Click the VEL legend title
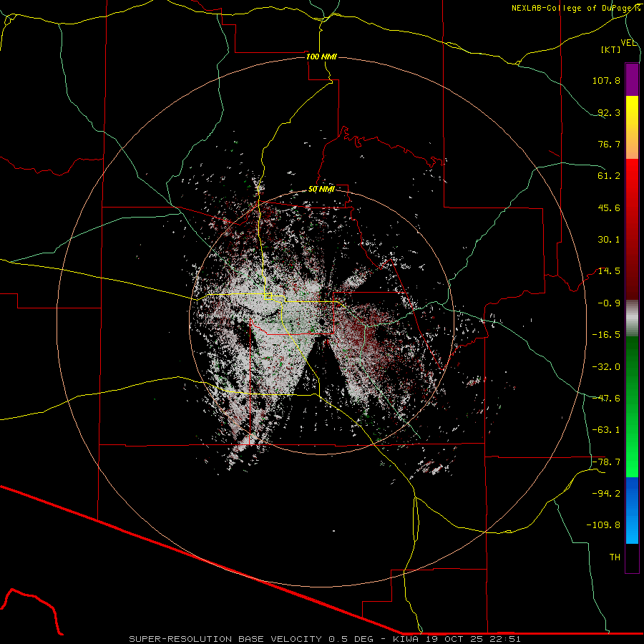 [x=628, y=43]
